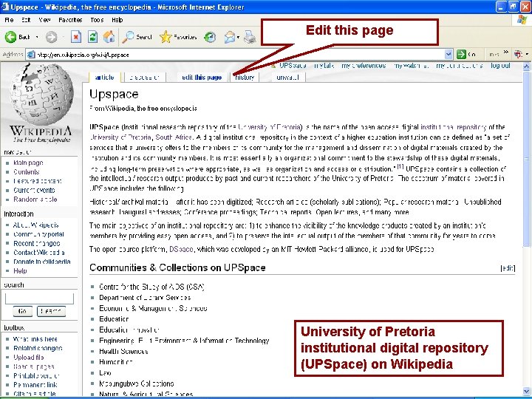Open my talk link

coord(324,66)
